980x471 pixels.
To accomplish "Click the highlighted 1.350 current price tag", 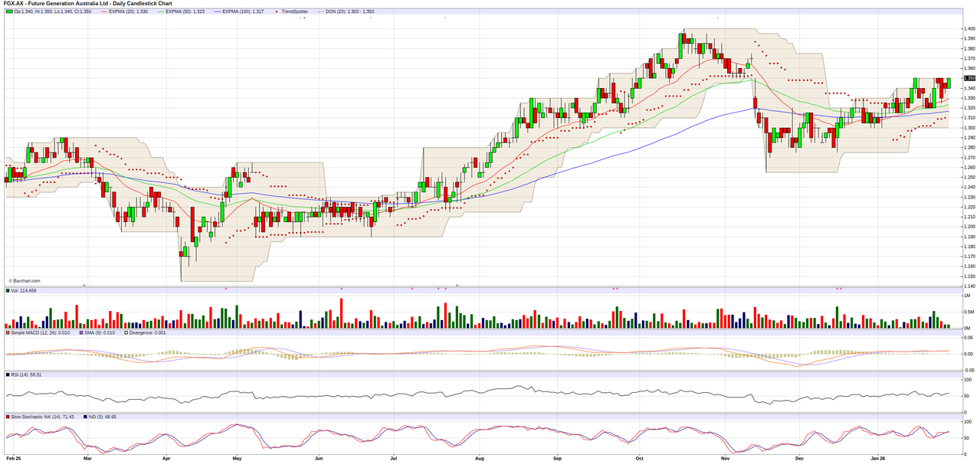I will [x=969, y=78].
